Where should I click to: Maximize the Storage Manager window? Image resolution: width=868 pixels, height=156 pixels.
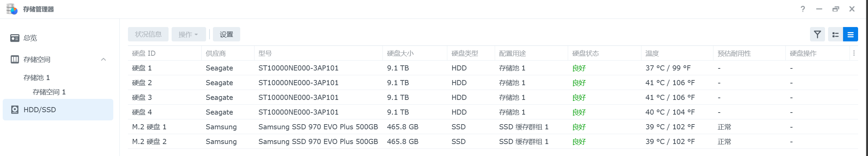click(836, 9)
